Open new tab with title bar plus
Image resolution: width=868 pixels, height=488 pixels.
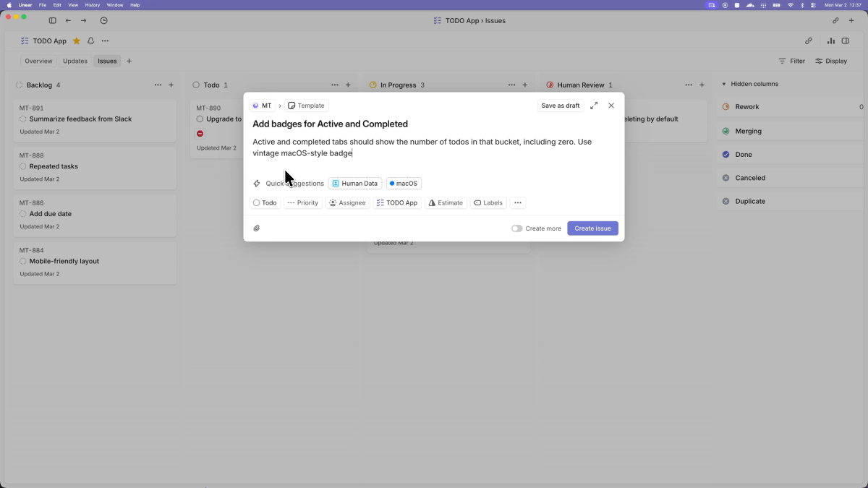tap(851, 21)
